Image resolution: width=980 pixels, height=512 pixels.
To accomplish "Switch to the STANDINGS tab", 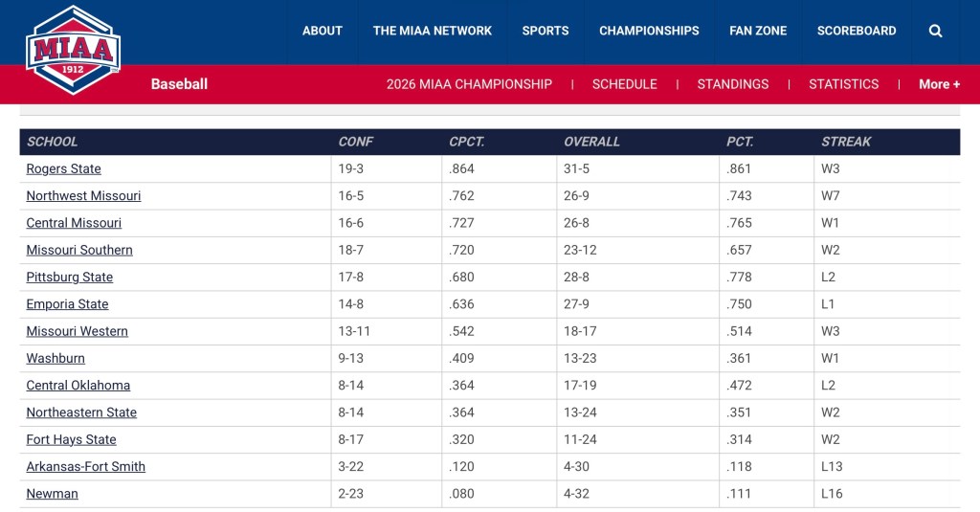I will click(733, 84).
